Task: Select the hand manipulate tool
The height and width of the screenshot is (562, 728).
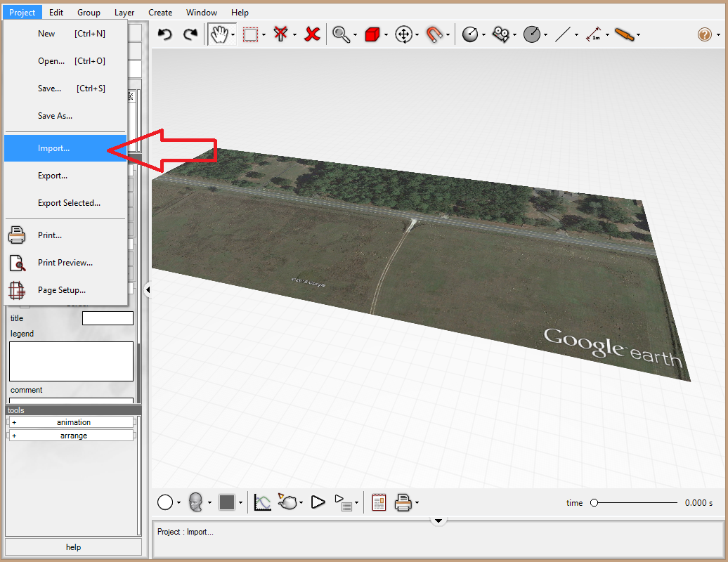Action: (219, 34)
